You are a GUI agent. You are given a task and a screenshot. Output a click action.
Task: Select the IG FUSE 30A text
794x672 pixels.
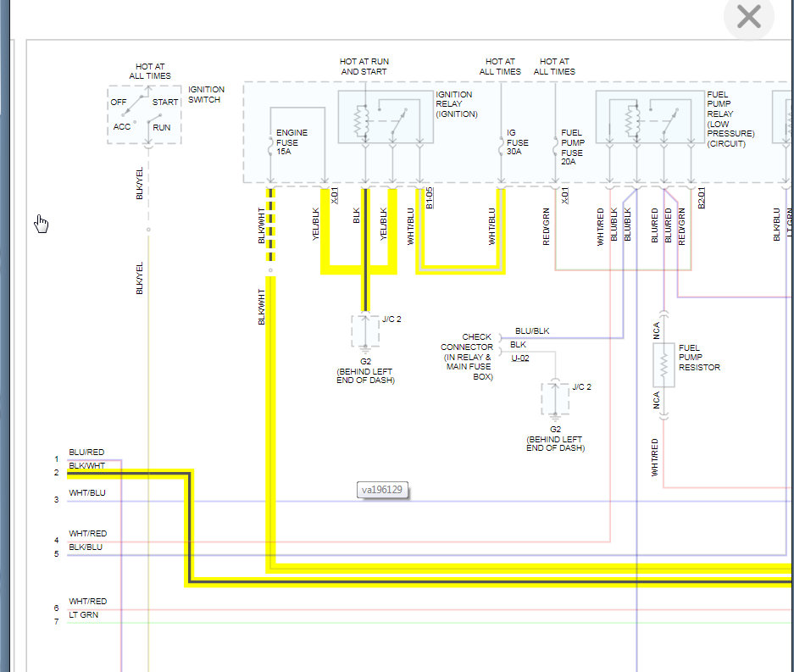[517, 142]
